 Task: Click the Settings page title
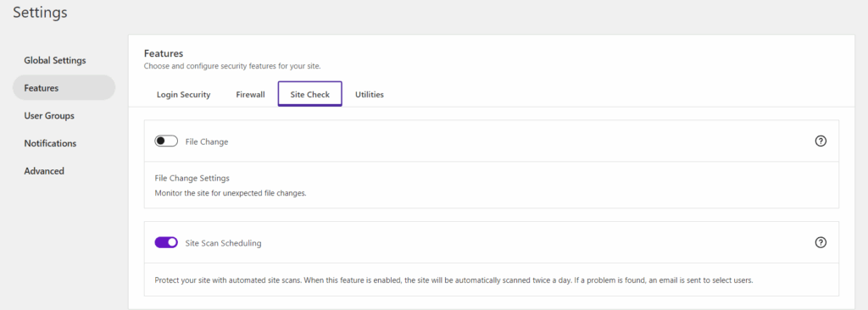click(x=40, y=12)
